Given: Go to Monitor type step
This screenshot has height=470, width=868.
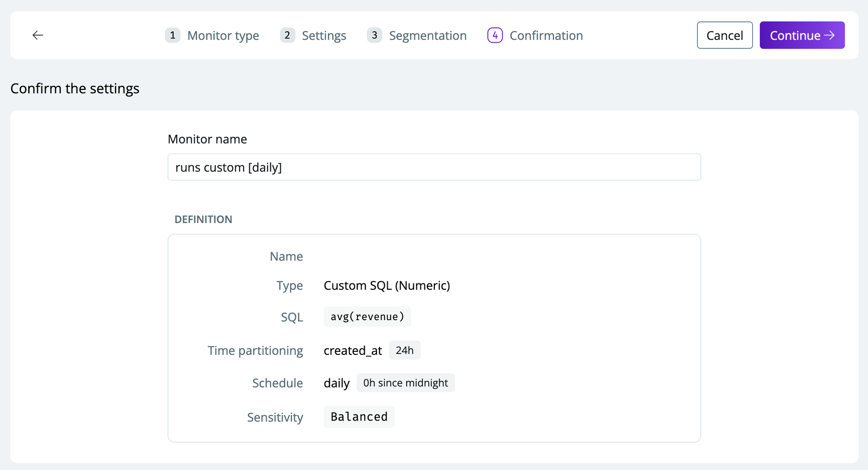Looking at the screenshot, I should (223, 36).
